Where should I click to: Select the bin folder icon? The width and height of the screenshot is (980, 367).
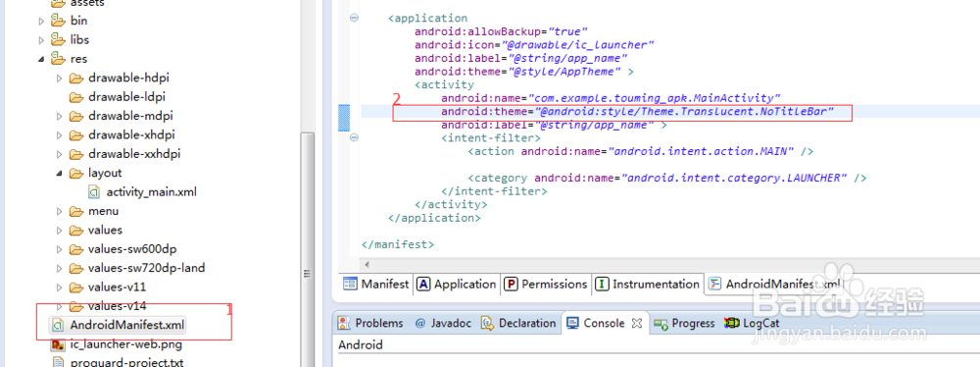coord(58,20)
